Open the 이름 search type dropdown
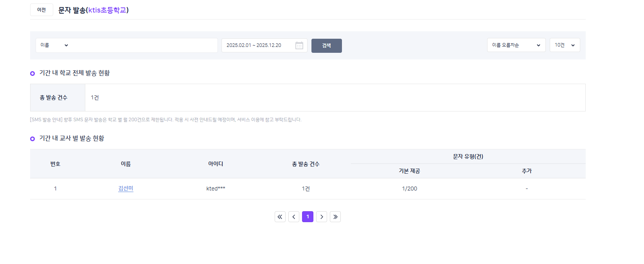 coord(54,45)
